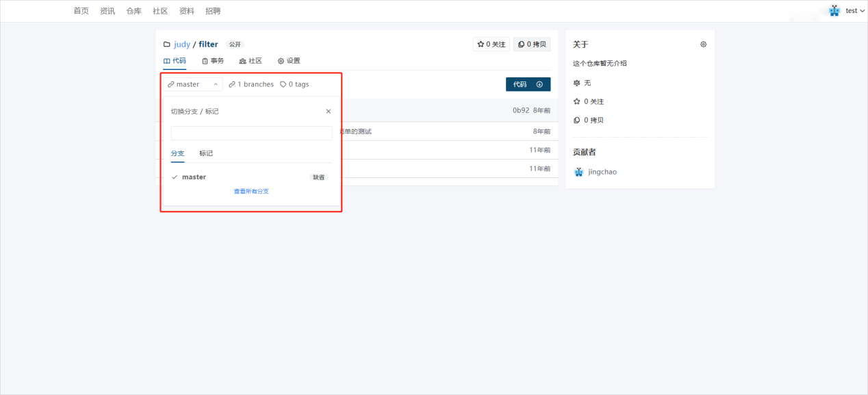This screenshot has width=868, height=395.
Task: Switch to the 分支 tab
Action: (x=177, y=153)
